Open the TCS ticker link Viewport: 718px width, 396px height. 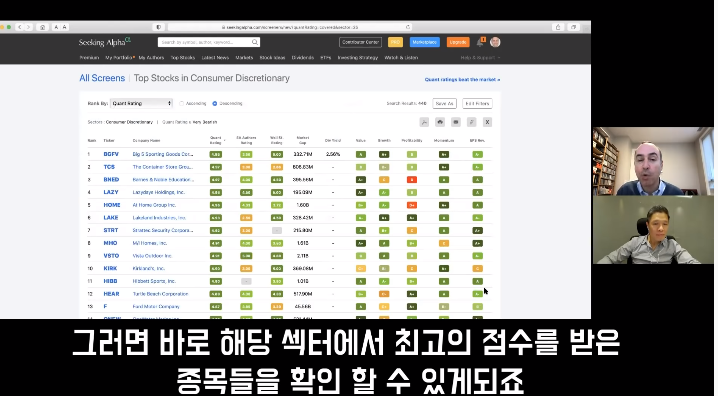point(109,167)
